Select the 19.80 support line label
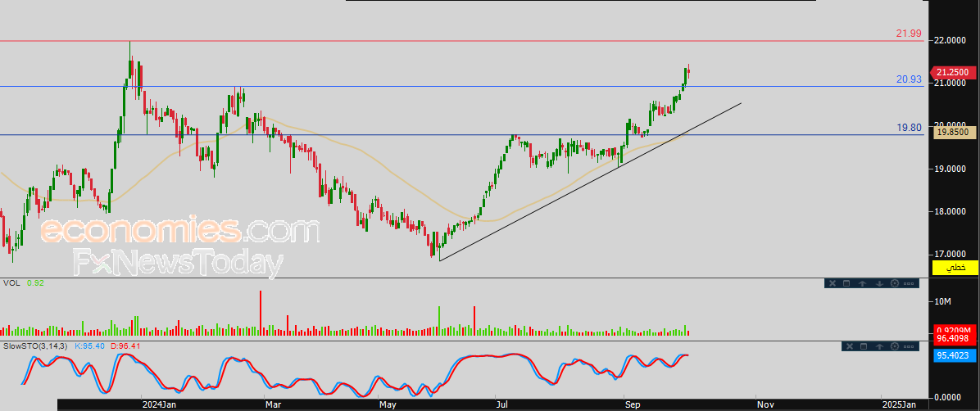The width and height of the screenshot is (980, 411). click(910, 128)
